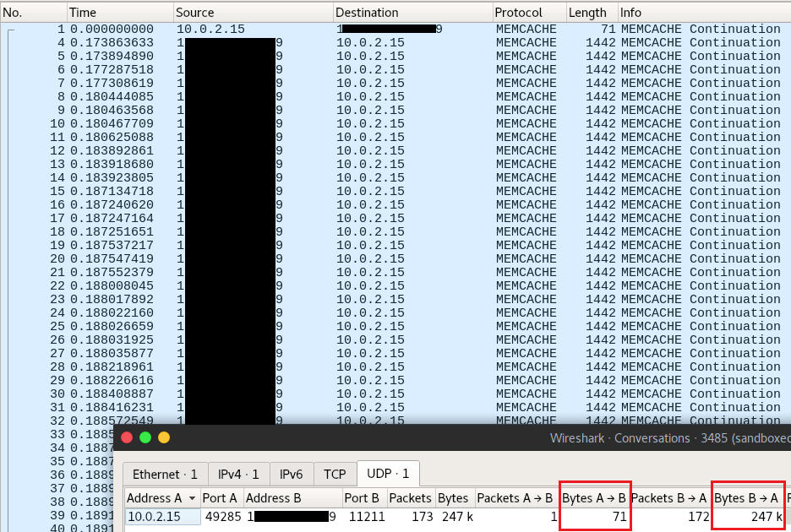This screenshot has width=791, height=532.
Task: Click the Destination column header
Action: (x=412, y=13)
